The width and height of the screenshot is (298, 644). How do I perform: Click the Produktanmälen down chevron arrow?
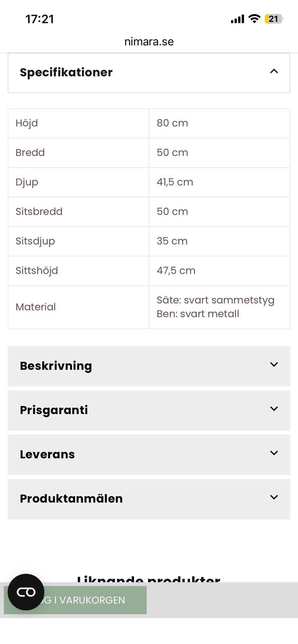coord(274,498)
